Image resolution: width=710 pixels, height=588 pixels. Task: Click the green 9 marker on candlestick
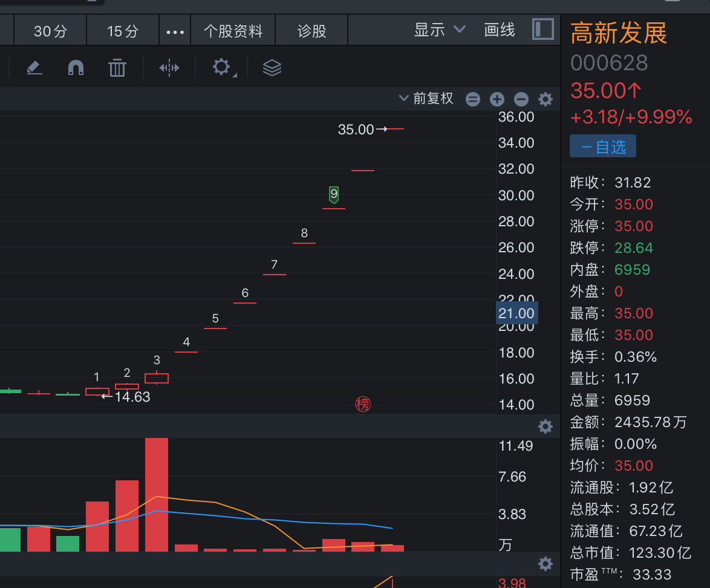click(x=333, y=194)
